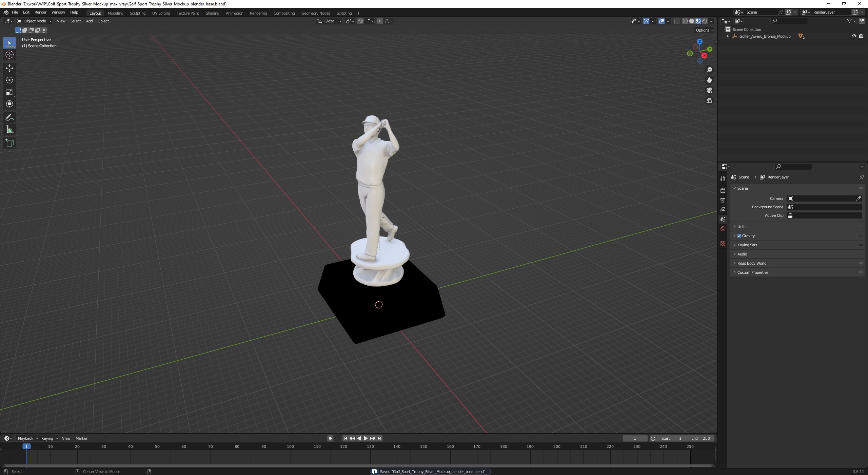Click the Scene breadcrumb in properties
Viewport: 868px width, 475px height.
[741, 177]
